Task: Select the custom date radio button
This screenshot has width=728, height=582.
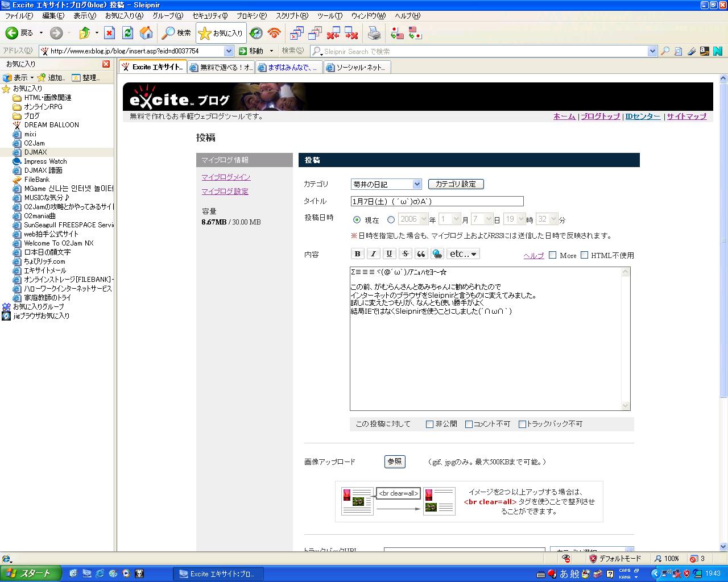Action: [391, 219]
